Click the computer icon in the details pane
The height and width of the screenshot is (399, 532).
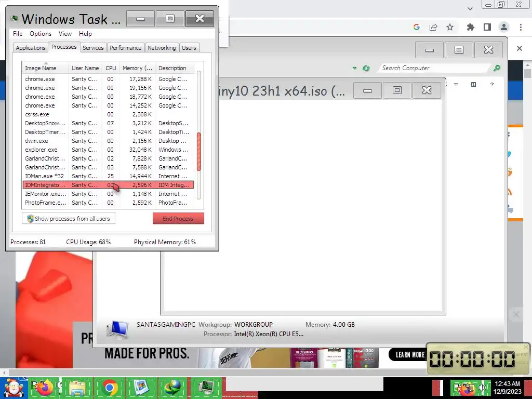pos(117,329)
